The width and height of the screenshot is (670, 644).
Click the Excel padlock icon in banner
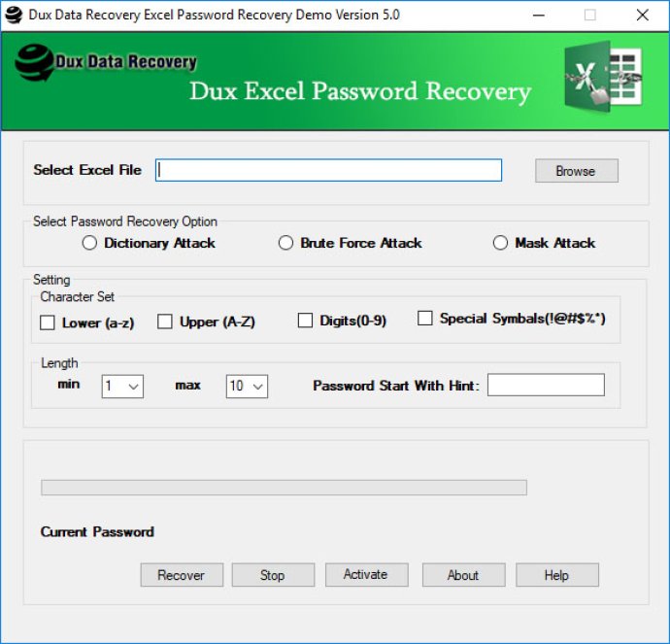tap(603, 77)
